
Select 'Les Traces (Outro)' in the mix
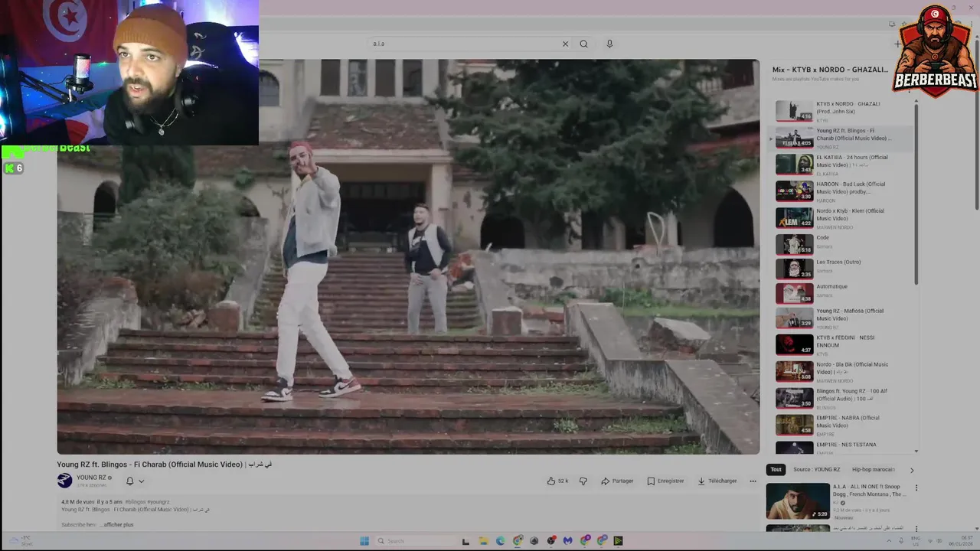click(x=842, y=269)
